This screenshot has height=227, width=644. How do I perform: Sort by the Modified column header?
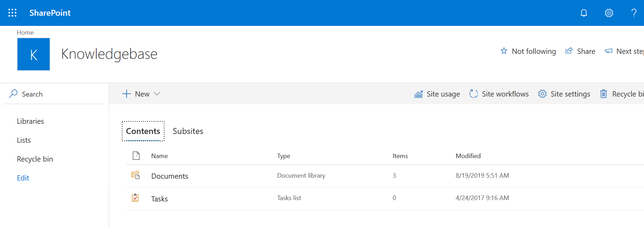click(x=468, y=156)
